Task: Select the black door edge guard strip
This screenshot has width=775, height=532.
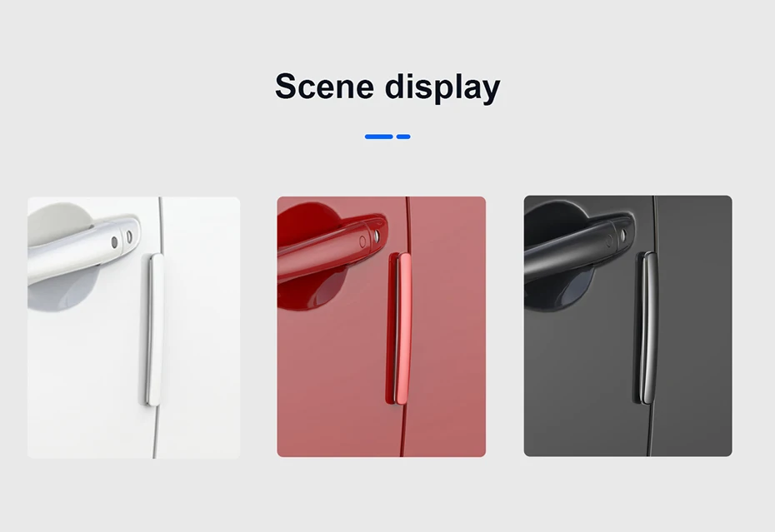Action: click(647, 328)
